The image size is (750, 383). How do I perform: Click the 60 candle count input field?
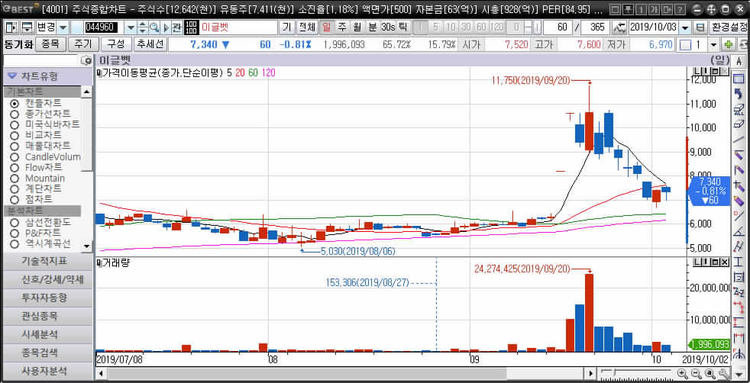tap(558, 27)
